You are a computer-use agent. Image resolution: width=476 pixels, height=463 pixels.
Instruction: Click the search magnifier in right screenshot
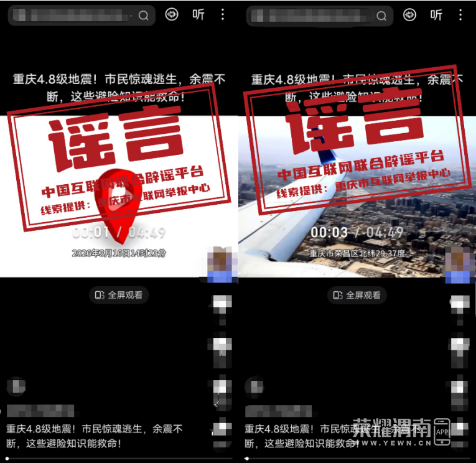(x=381, y=16)
